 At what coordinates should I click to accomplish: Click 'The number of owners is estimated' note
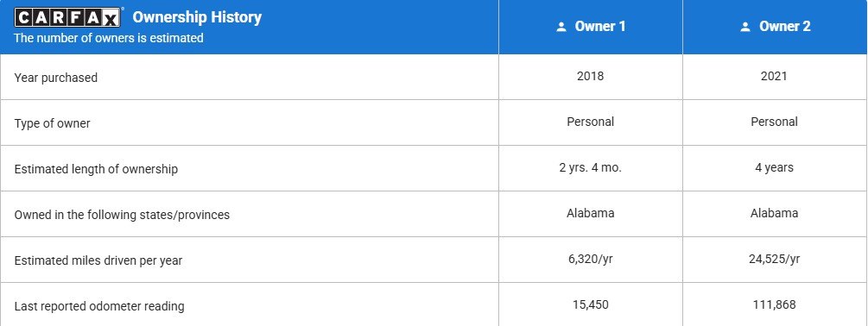pos(109,38)
